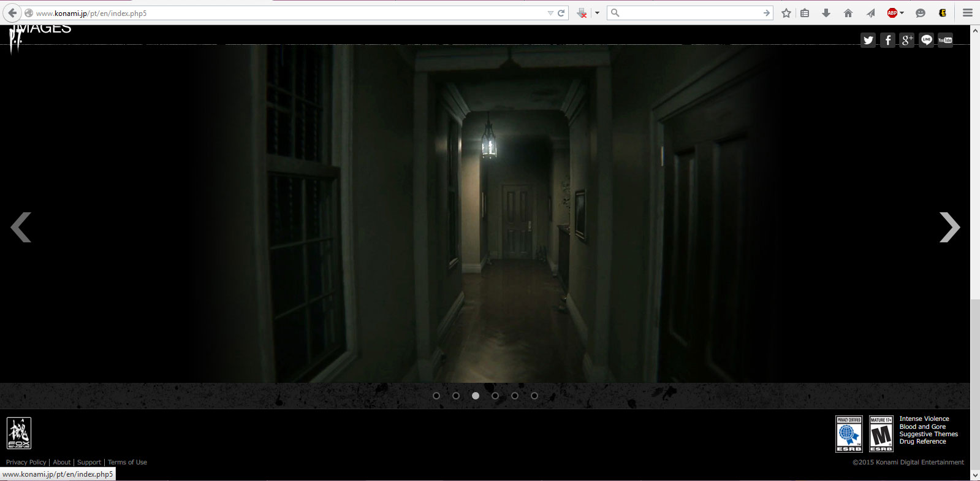This screenshot has height=481, width=980.
Task: Click the ESRB Privacy Certified badge
Action: click(849, 434)
